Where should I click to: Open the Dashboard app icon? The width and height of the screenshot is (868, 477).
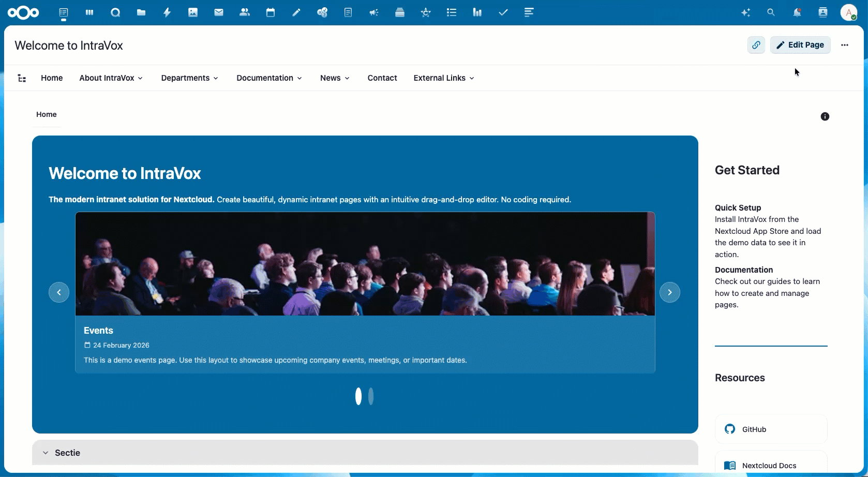tap(89, 12)
